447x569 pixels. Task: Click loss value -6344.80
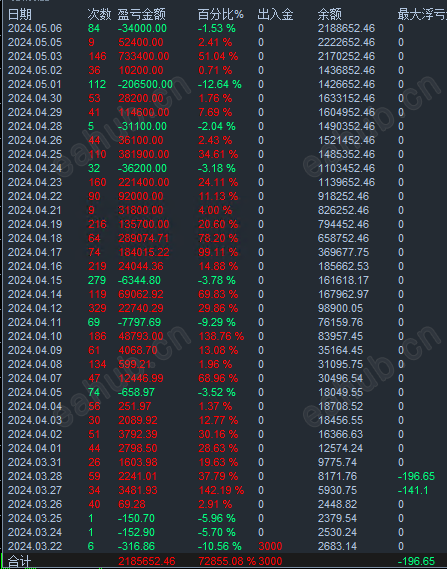point(139,281)
